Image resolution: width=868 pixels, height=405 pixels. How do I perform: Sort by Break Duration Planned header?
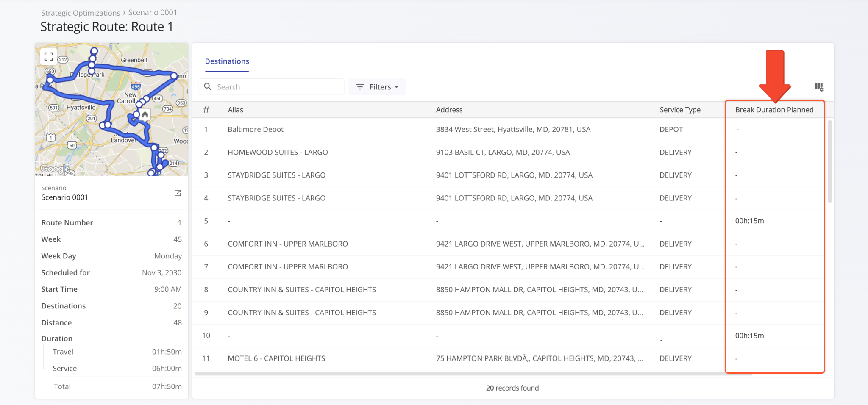(774, 110)
